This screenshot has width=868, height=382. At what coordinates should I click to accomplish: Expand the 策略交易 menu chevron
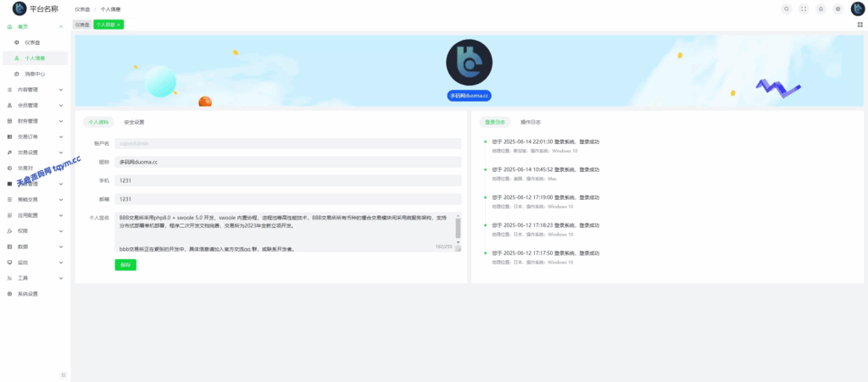click(x=61, y=199)
